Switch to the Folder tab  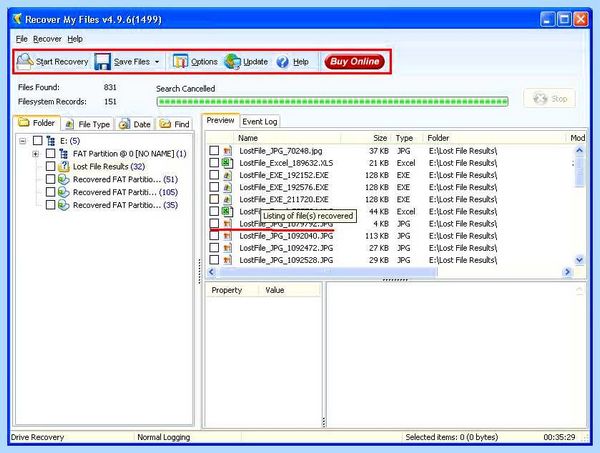click(37, 123)
